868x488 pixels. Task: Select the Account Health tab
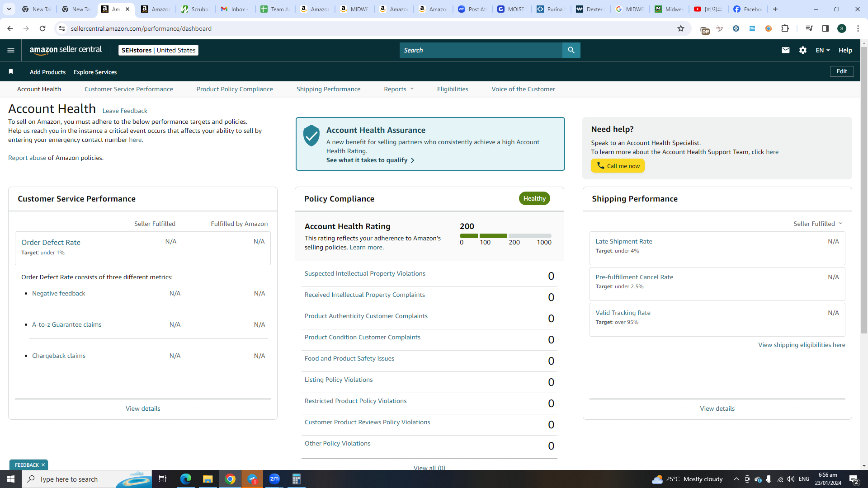(x=39, y=89)
